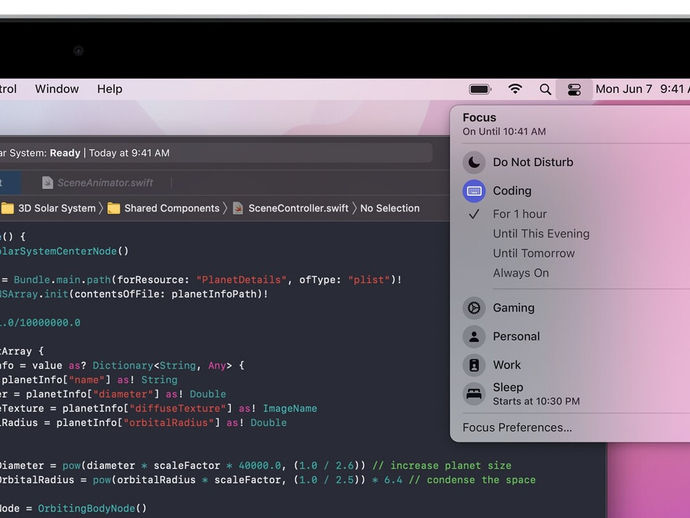Viewport: 690px width, 518px height.
Task: Check the battery status icon
Action: pyautogui.click(x=480, y=89)
